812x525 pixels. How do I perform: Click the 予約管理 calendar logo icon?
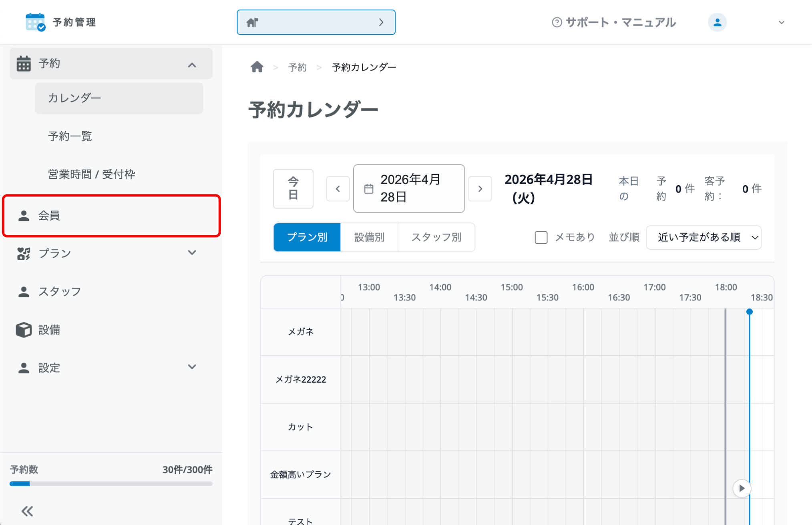point(35,22)
